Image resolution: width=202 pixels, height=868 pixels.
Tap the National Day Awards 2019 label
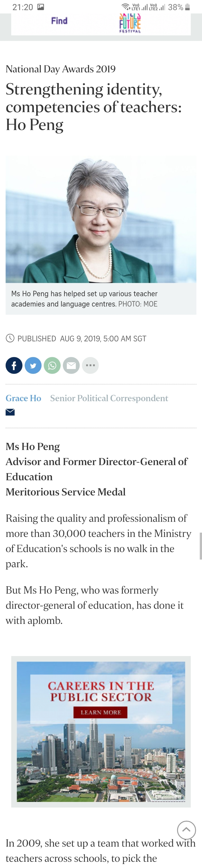[61, 69]
